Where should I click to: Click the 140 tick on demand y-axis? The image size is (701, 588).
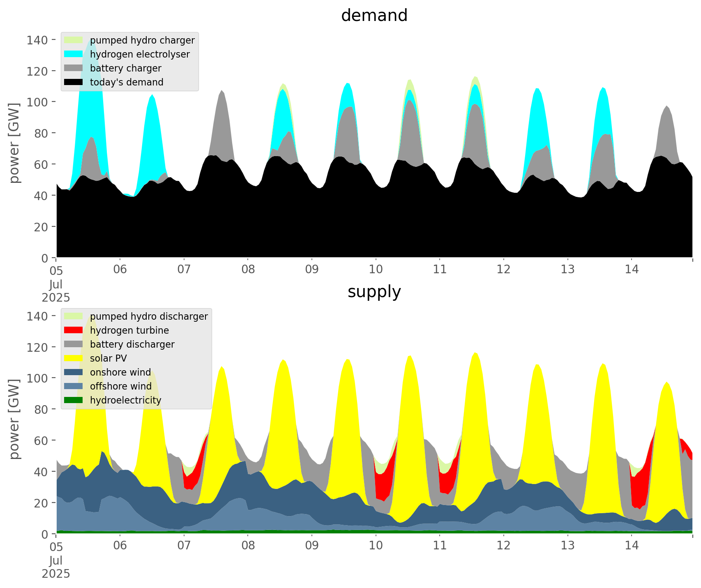pyautogui.click(x=37, y=40)
